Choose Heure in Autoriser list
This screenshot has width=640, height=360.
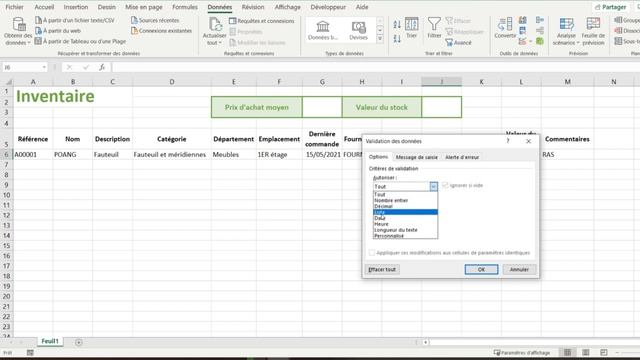tap(405, 224)
